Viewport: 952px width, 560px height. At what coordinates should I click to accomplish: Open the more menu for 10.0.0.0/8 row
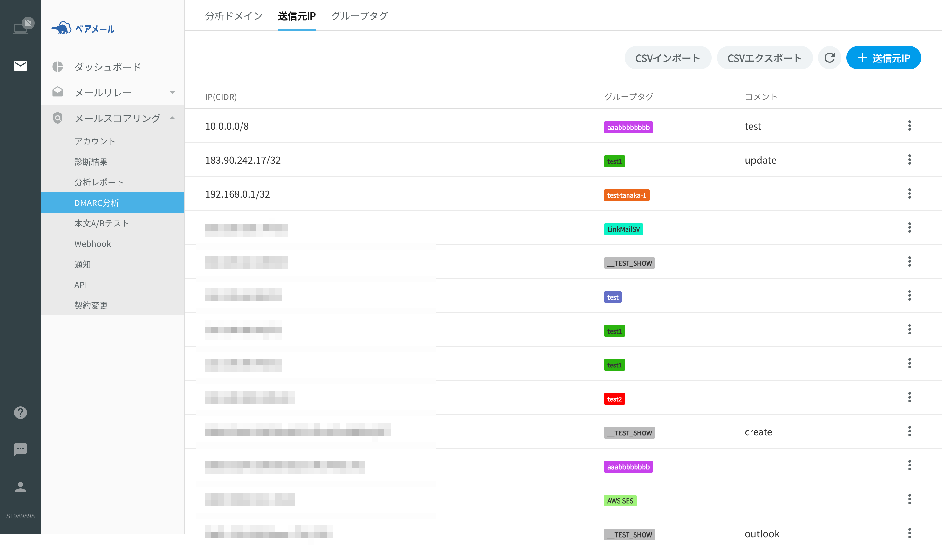[910, 126]
